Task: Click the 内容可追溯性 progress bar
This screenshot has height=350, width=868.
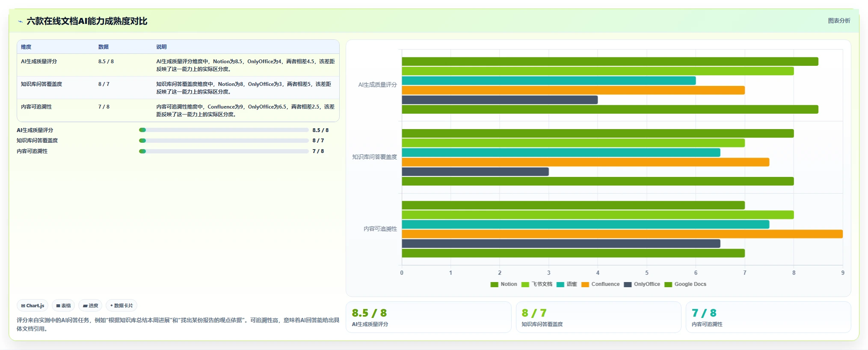Action: click(224, 151)
